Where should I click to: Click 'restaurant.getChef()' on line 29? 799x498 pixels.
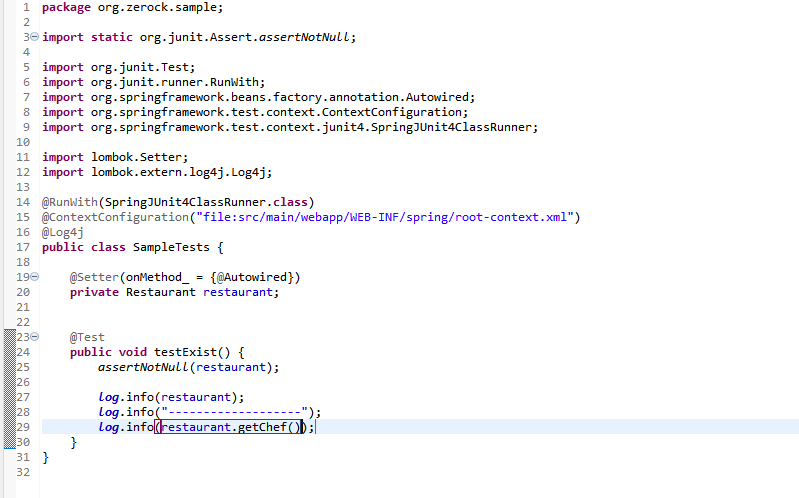tap(231, 427)
